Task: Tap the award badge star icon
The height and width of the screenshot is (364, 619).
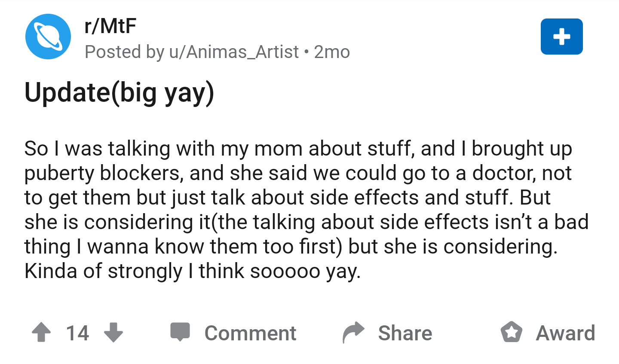Action: [512, 332]
